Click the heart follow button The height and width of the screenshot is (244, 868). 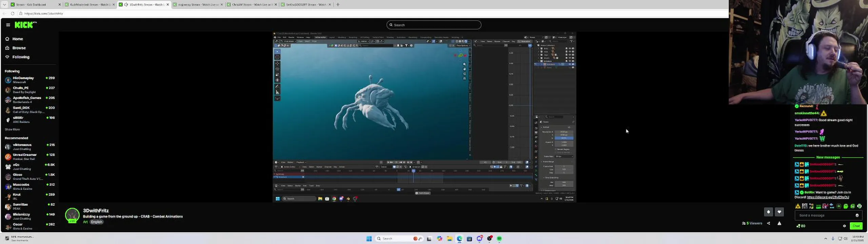(x=779, y=212)
